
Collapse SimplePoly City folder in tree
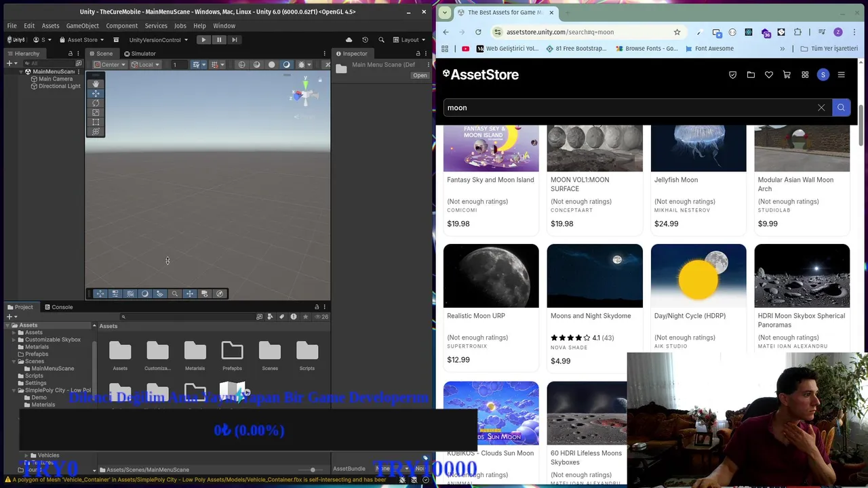point(14,390)
